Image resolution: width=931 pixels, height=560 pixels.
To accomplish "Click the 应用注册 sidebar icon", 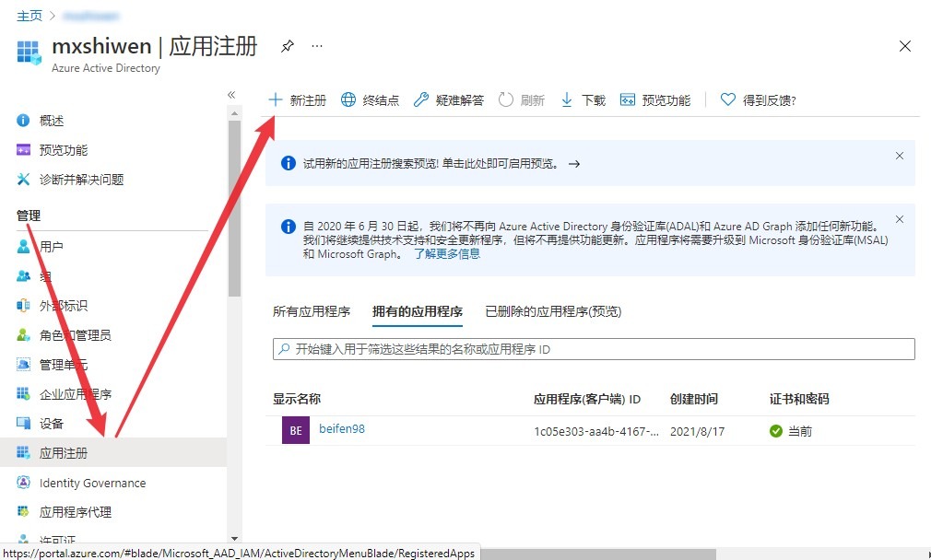I will point(23,452).
